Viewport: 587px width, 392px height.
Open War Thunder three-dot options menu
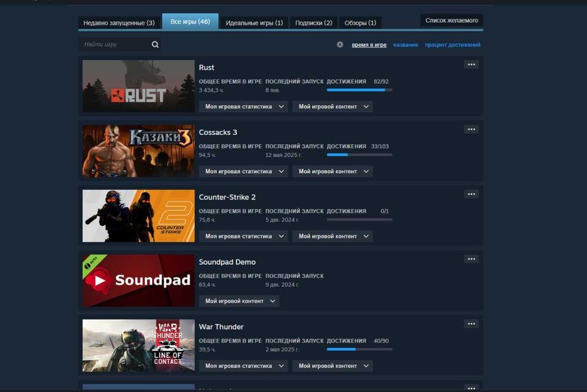[x=471, y=323]
